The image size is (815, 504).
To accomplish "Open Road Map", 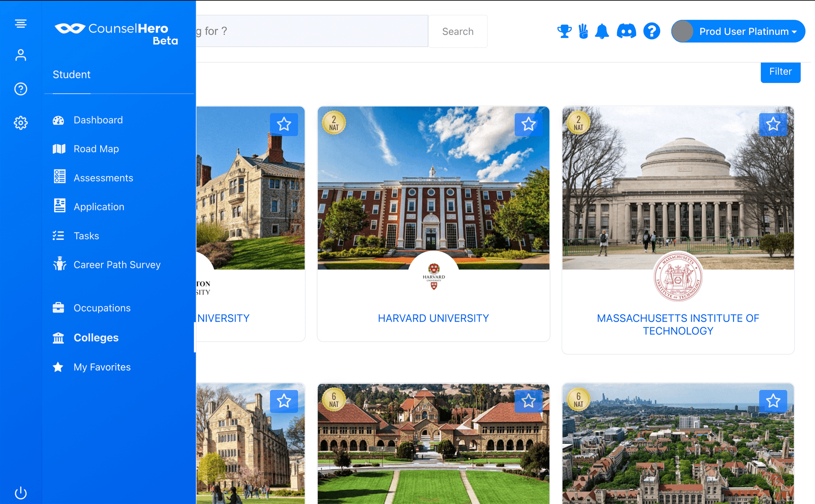I will pyautogui.click(x=96, y=149).
